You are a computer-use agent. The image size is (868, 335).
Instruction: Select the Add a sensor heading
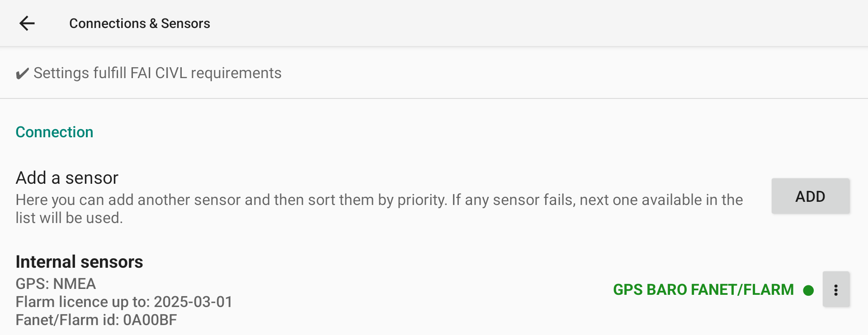point(67,177)
